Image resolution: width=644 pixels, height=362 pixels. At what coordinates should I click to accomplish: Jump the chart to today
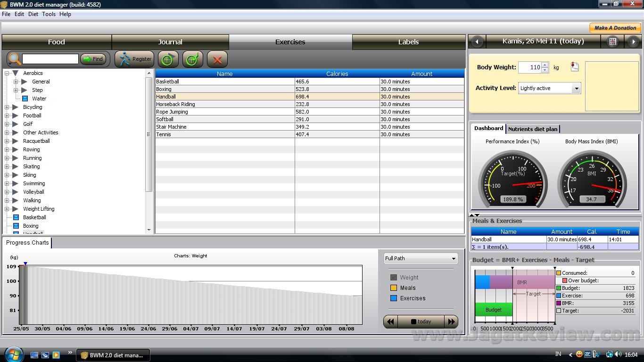point(421,321)
